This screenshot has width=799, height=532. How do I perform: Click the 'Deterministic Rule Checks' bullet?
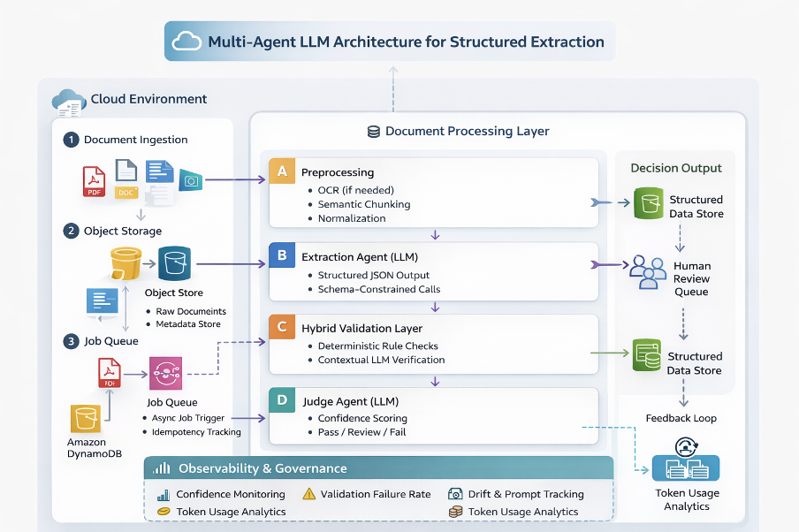tap(377, 346)
